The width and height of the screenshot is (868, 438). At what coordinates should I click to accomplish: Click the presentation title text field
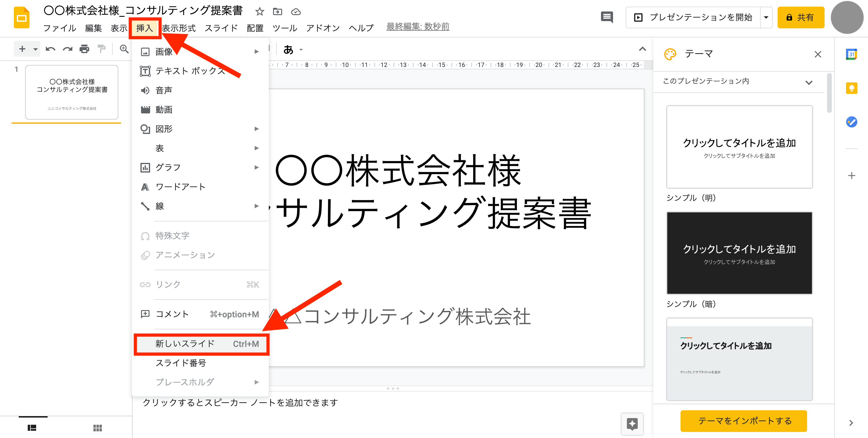[x=143, y=11]
